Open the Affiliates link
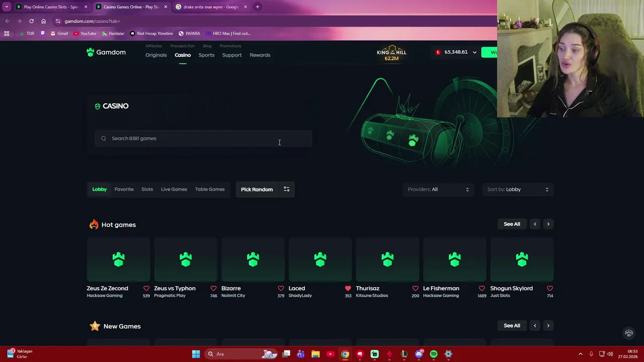Screen dimensions: 644x362 [154, 46]
